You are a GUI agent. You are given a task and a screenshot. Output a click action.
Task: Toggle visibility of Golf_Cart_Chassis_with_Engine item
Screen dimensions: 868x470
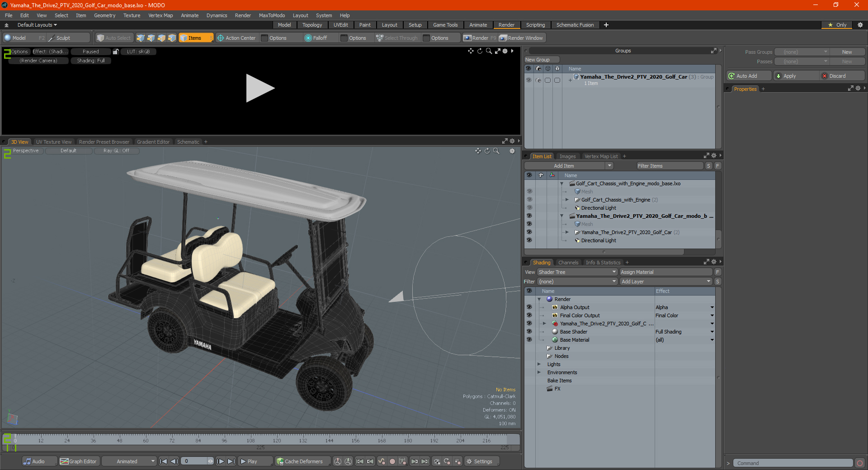529,200
